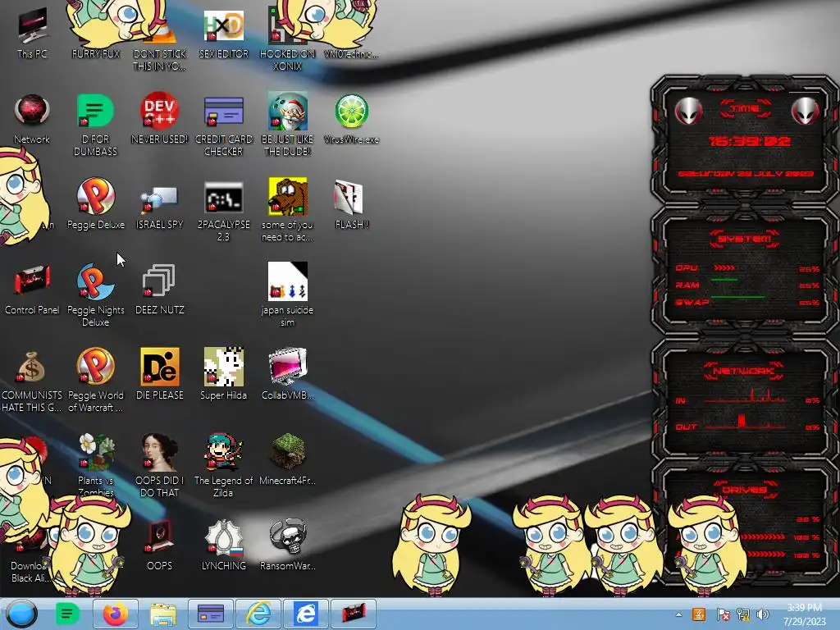Launch the VirusWire.exe lime icon
Screen dimensions: 840x630
(x=351, y=118)
